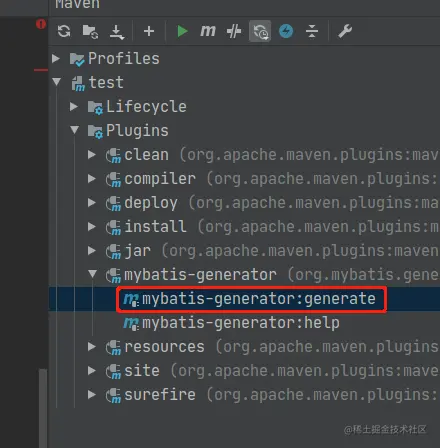
Task: Click the Profiles folder icon
Action: tap(77, 59)
